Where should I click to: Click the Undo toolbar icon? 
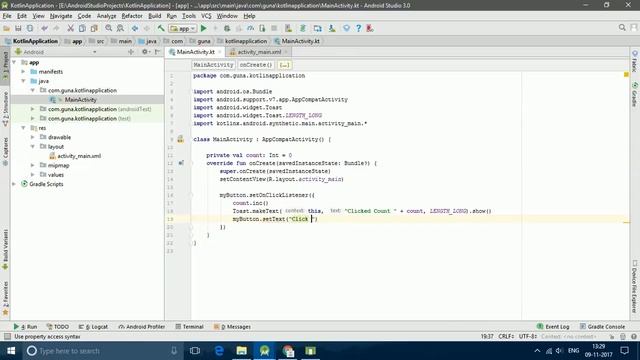[x=44, y=28]
